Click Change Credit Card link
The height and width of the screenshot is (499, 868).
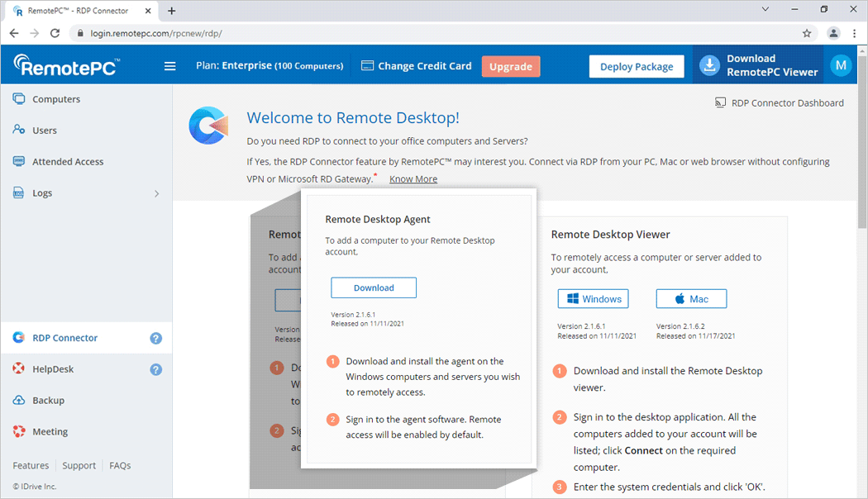coord(417,66)
